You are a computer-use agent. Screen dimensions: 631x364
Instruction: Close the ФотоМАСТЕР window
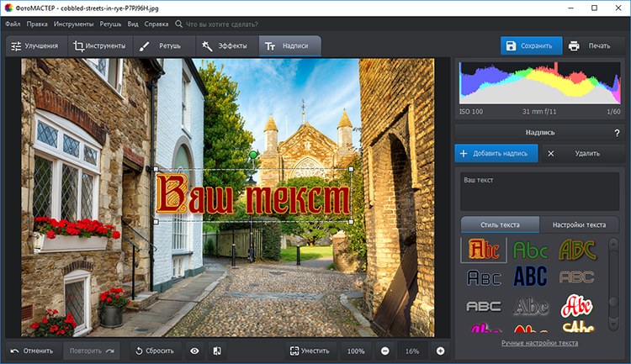[618, 8]
